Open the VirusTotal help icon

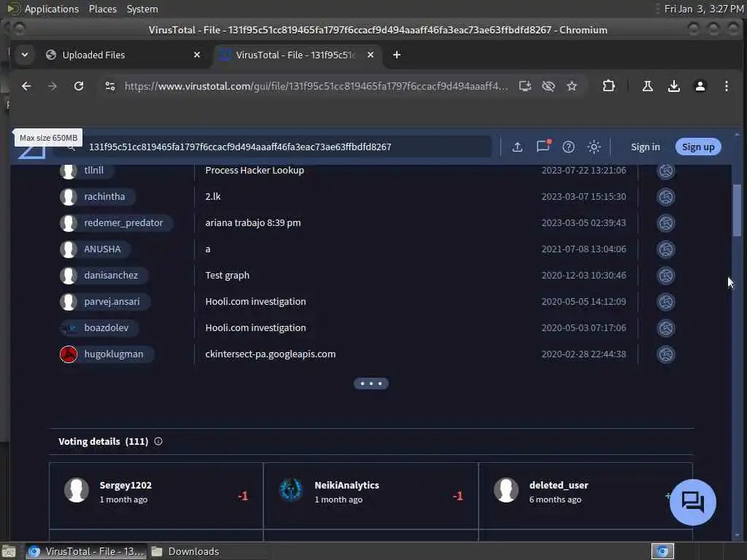(x=568, y=147)
